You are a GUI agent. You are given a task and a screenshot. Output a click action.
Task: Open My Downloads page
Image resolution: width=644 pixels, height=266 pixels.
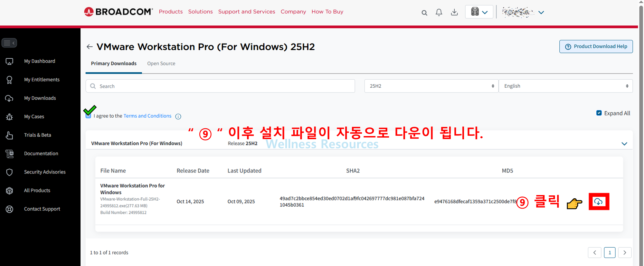pos(40,98)
